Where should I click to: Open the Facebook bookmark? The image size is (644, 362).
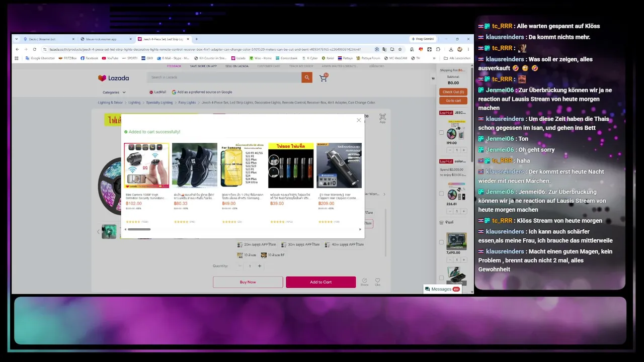click(x=90, y=58)
